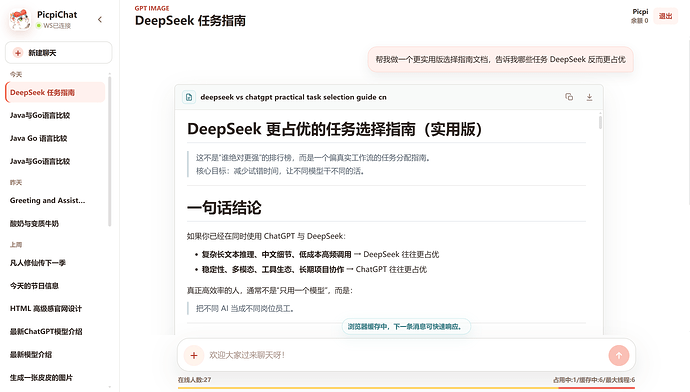Click the usage progress bar at bottom
Viewport: 690px width, 392px height.
tap(406, 388)
